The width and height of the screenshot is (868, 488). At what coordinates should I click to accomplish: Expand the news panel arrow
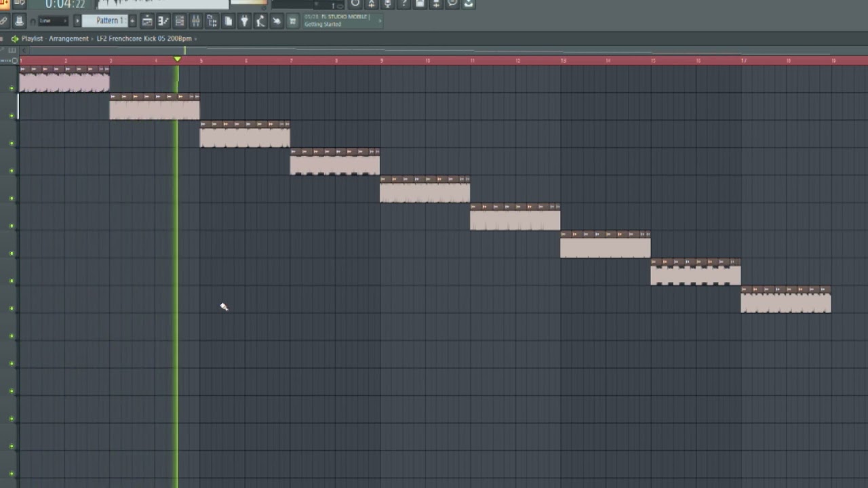pyautogui.click(x=380, y=21)
